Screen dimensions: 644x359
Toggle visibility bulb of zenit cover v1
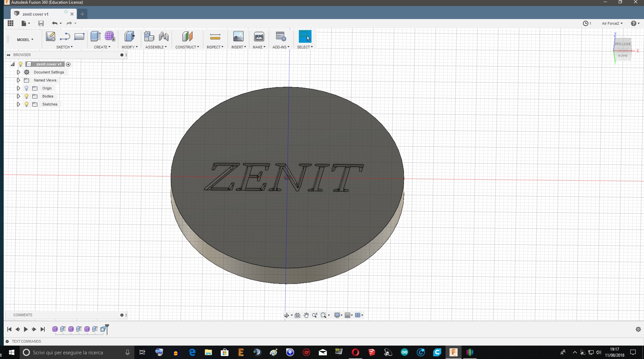pyautogui.click(x=21, y=64)
